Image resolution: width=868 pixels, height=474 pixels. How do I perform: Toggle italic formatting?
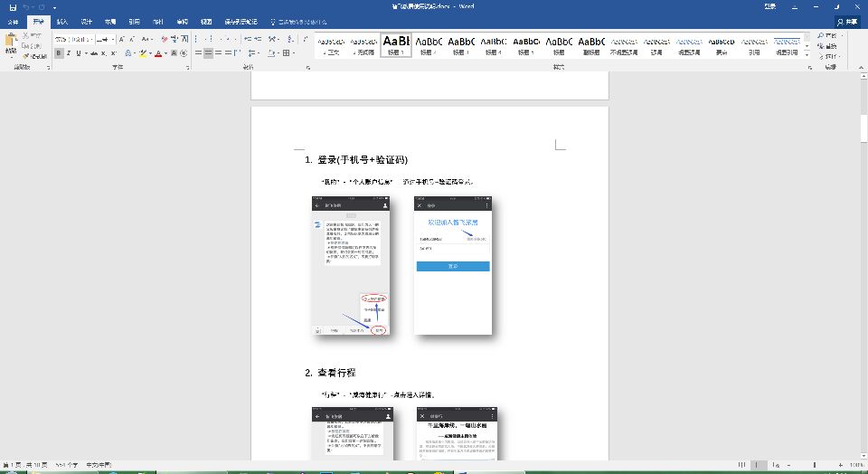(68, 53)
